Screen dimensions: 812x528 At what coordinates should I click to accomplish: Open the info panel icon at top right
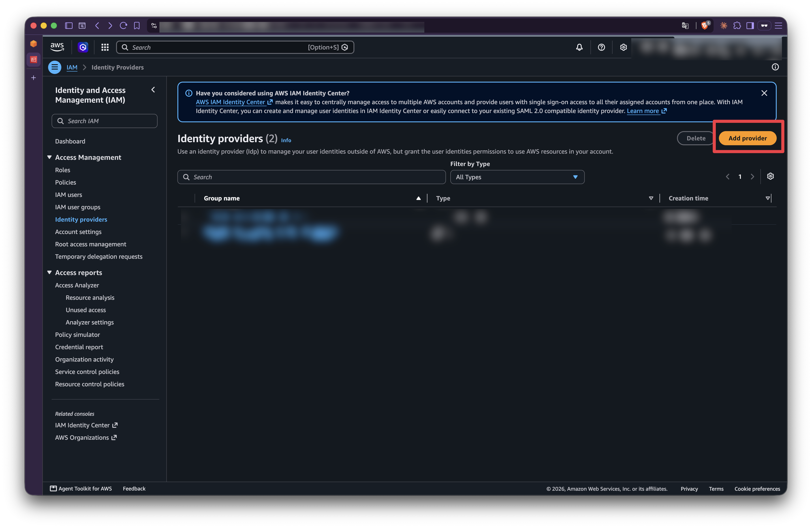tap(775, 67)
